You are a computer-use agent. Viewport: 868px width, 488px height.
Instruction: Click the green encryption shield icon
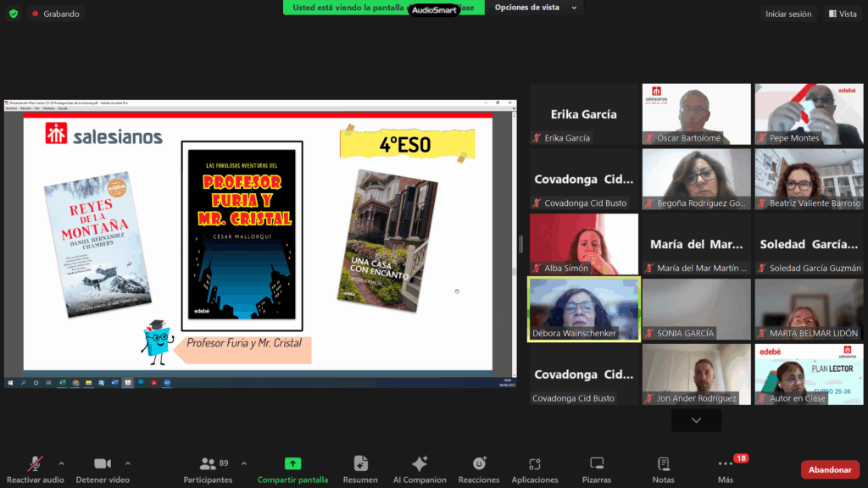coord(14,14)
